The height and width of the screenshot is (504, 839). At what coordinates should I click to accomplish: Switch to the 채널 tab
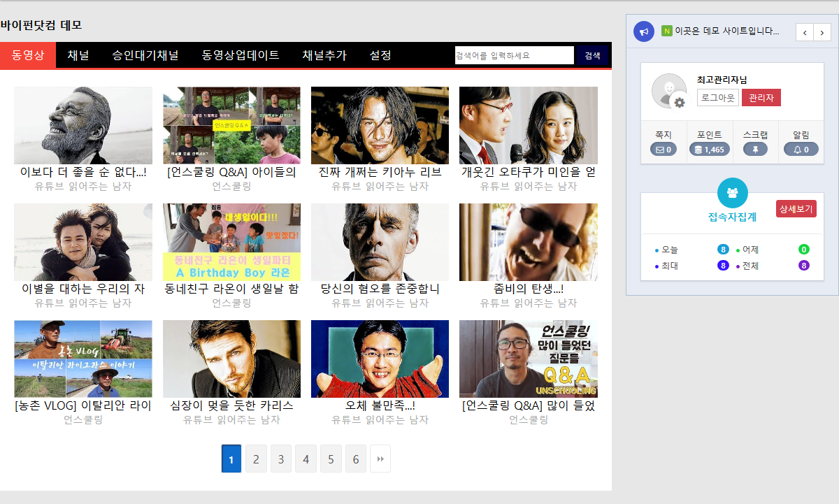(78, 55)
